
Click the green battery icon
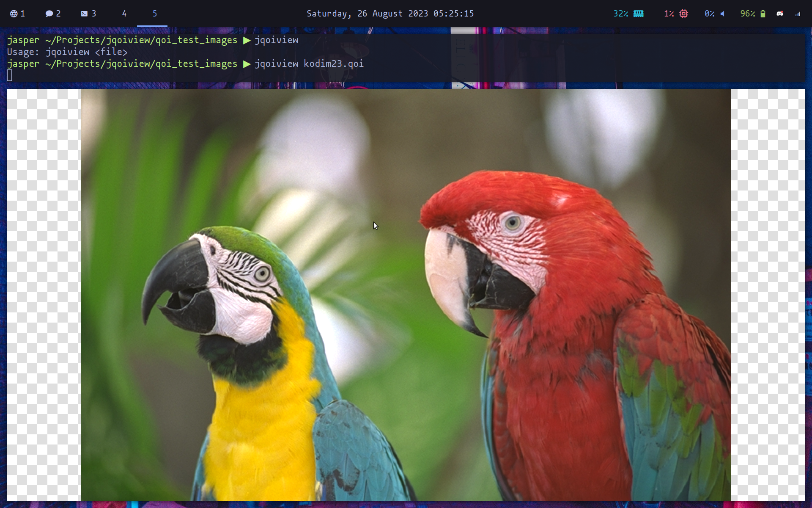tap(763, 14)
